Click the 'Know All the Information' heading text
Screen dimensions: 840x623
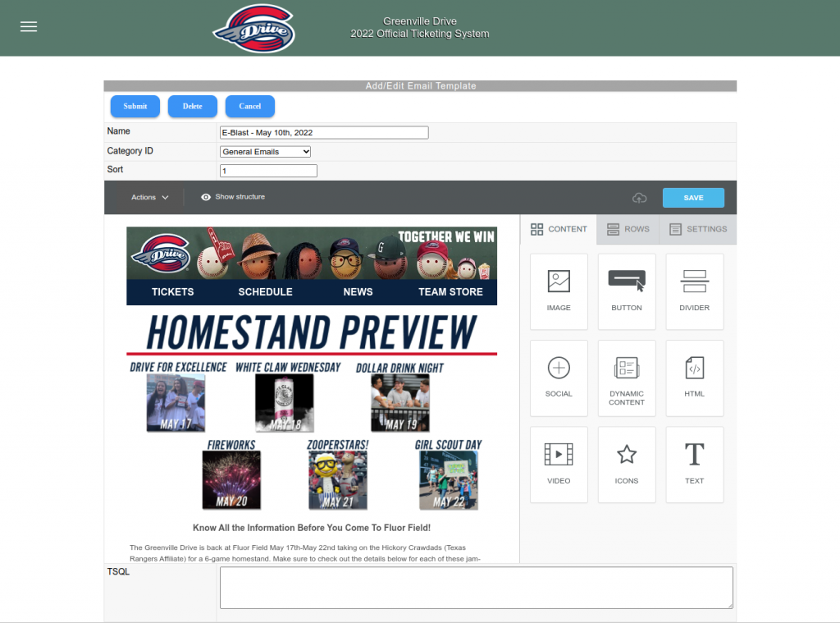[x=312, y=528]
